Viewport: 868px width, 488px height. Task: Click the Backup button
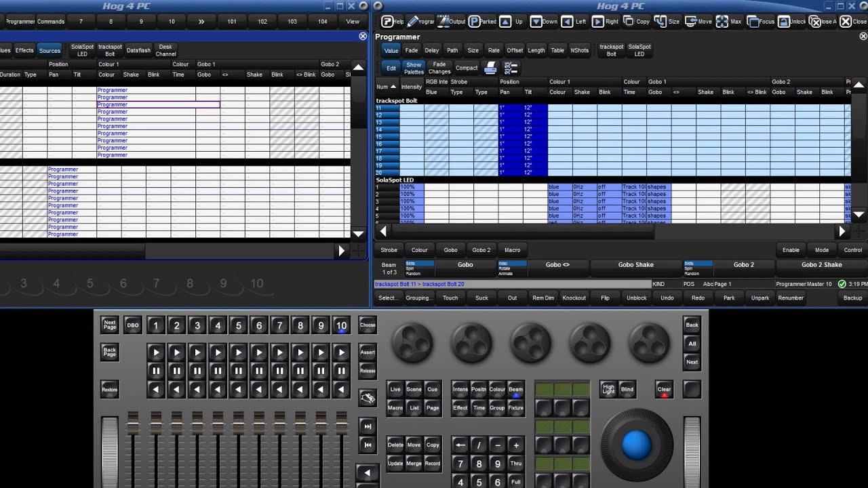pyautogui.click(x=852, y=298)
